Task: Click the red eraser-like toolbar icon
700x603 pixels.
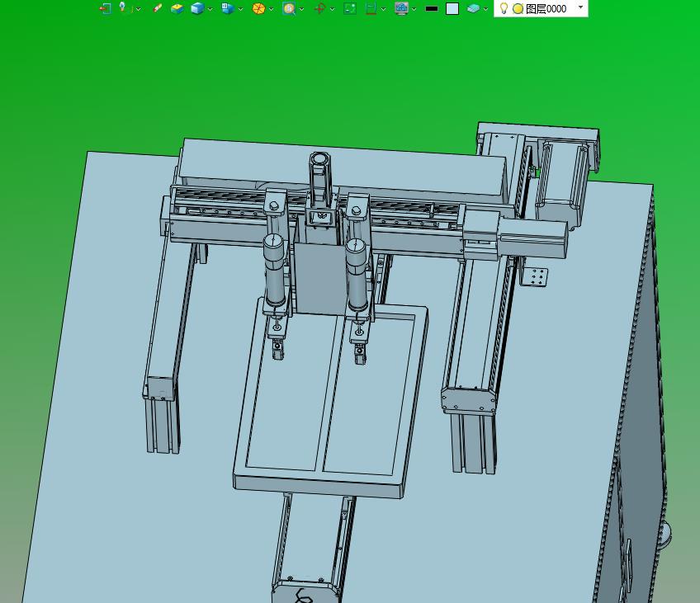Action: 157,8
